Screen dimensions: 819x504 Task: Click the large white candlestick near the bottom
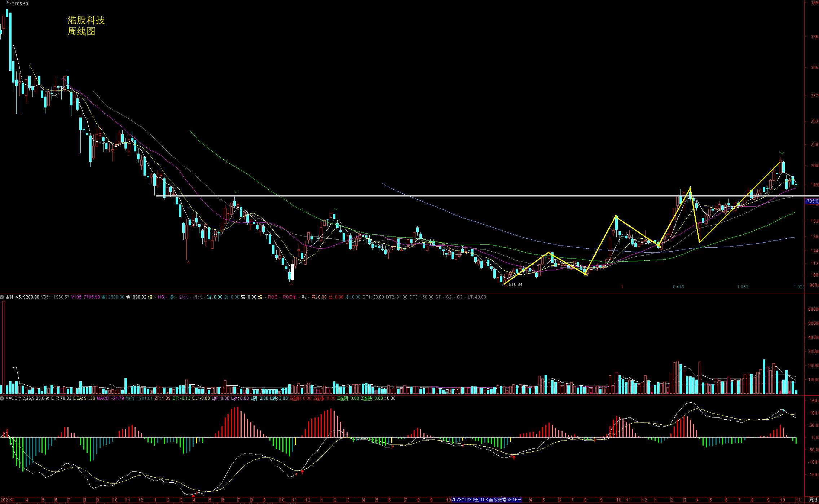[292, 272]
